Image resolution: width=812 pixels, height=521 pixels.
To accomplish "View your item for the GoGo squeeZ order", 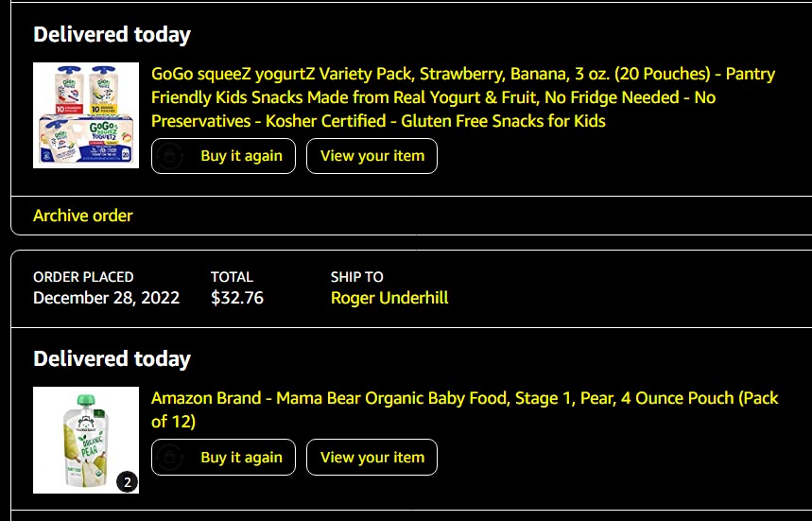I will tap(371, 156).
